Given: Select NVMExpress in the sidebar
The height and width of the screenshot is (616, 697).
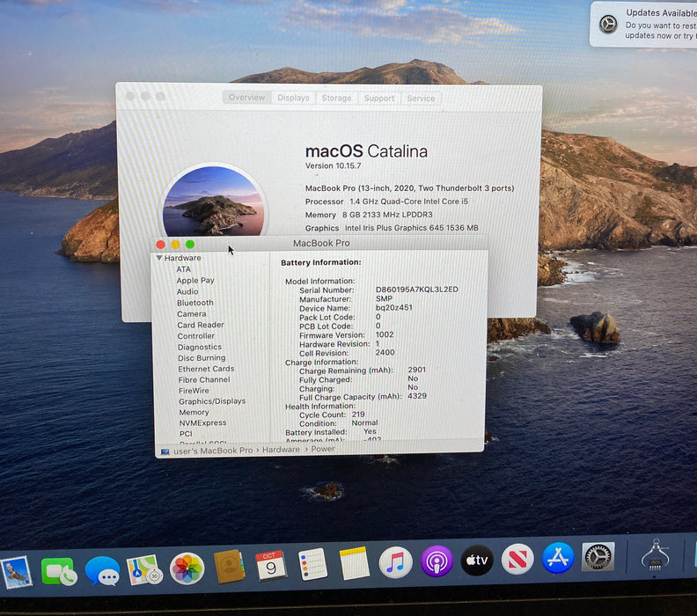Looking at the screenshot, I should (x=202, y=423).
